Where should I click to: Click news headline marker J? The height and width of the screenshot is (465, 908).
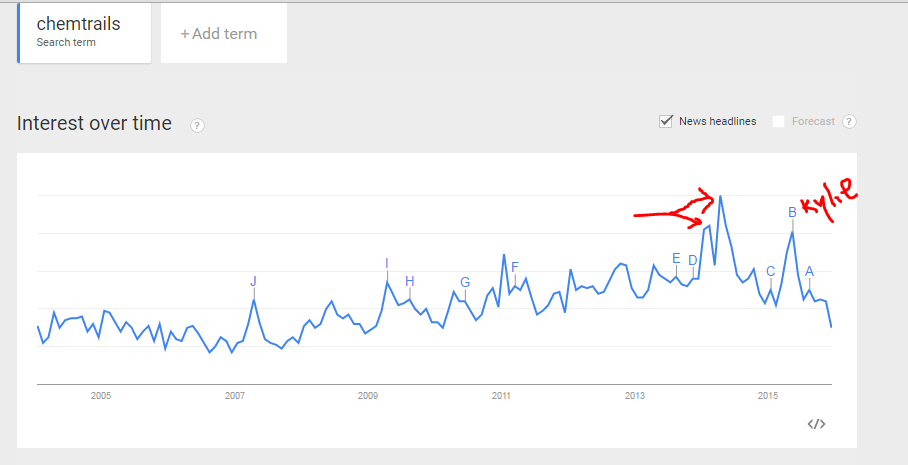(254, 281)
